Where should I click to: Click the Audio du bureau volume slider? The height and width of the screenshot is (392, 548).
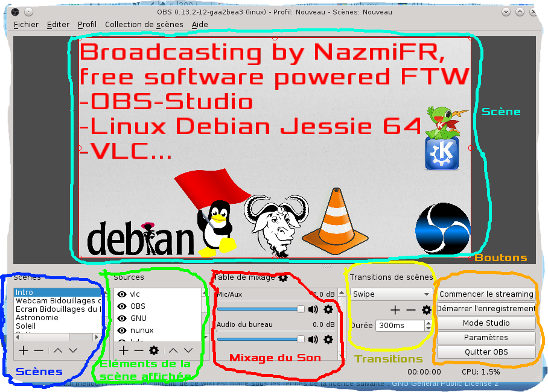coord(260,340)
